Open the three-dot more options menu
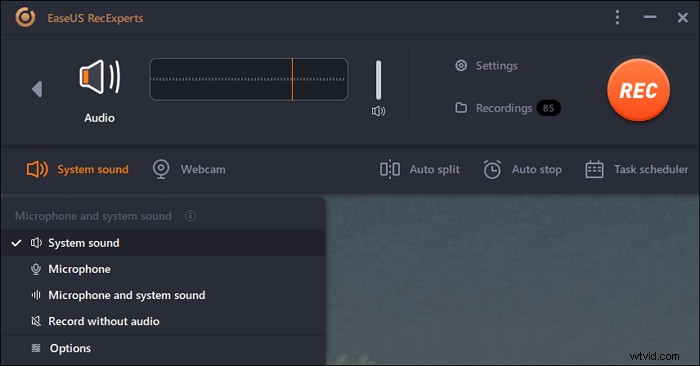700x366 pixels. tap(617, 17)
